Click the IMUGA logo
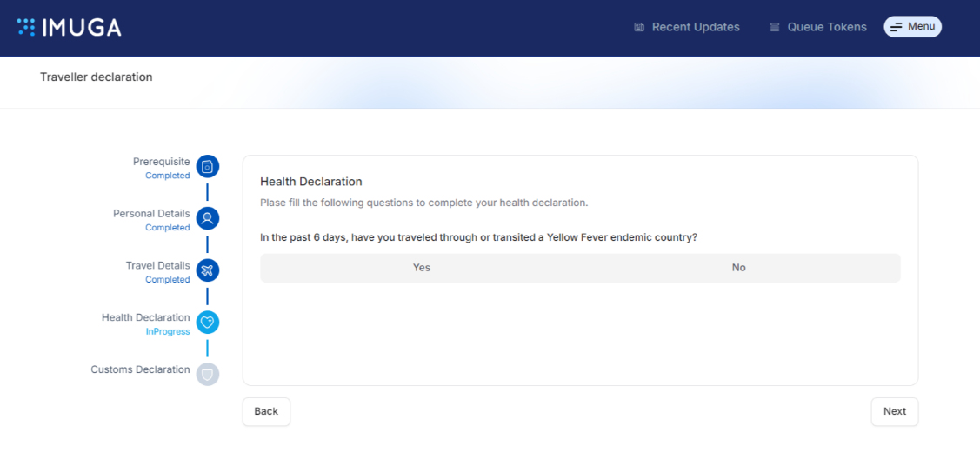Image resolution: width=980 pixels, height=466 pixels. coord(70,28)
